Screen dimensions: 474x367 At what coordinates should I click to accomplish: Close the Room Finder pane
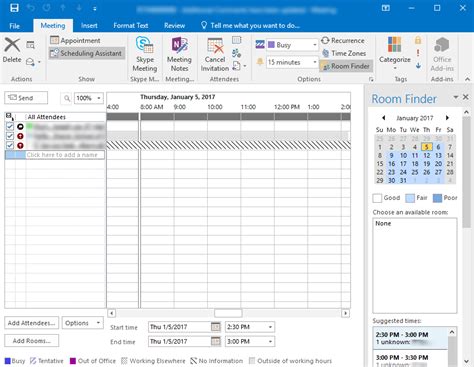coord(466,97)
